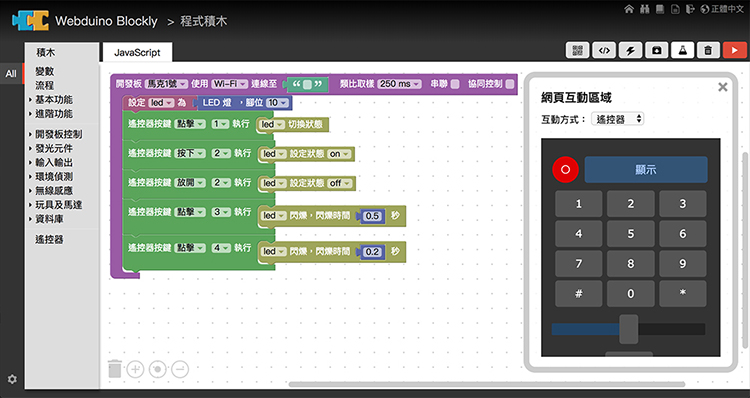Run the program with the red play button
The height and width of the screenshot is (398, 750).
click(x=734, y=50)
